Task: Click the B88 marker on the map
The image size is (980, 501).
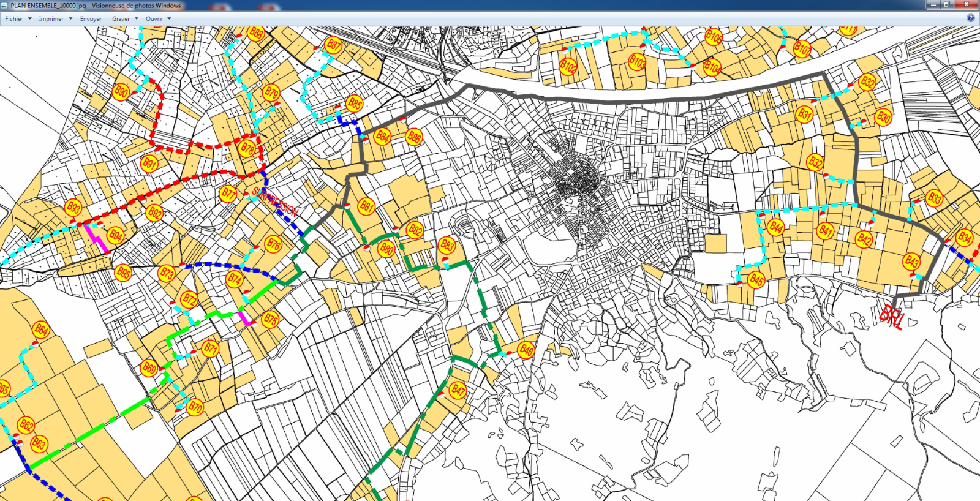Action: (x=256, y=34)
